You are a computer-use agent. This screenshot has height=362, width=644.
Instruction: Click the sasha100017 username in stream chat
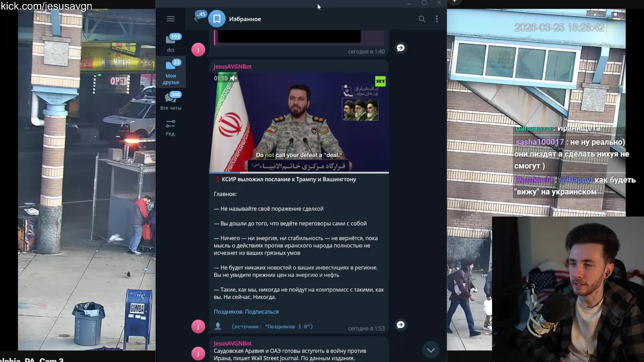coord(539,142)
